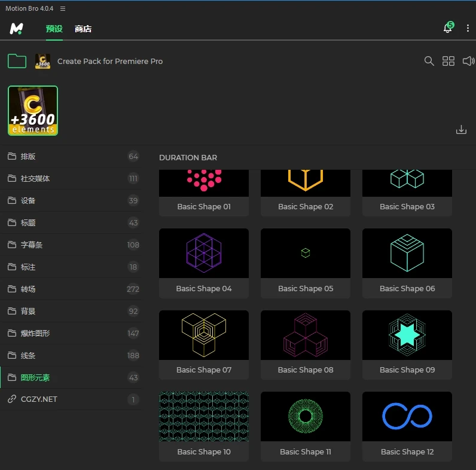Open the 转场 category folder
Viewport: 476px width, 470px height.
[x=29, y=289]
